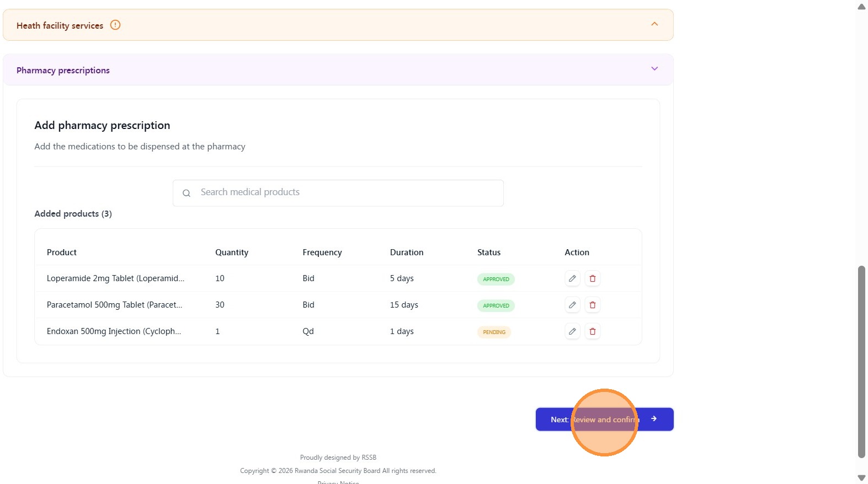
Task: Click the 5 days duration cell
Action: (x=402, y=278)
